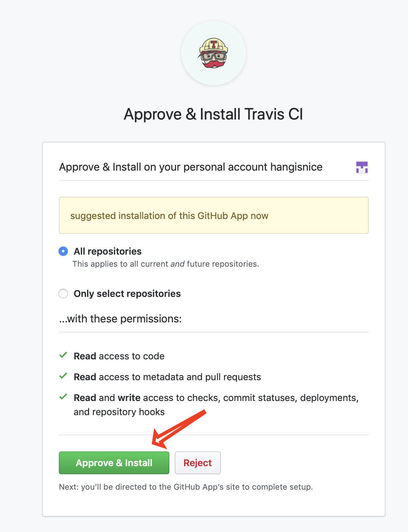This screenshot has width=408, height=532.
Task: Click the hangisnice account avatar icon
Action: (362, 167)
